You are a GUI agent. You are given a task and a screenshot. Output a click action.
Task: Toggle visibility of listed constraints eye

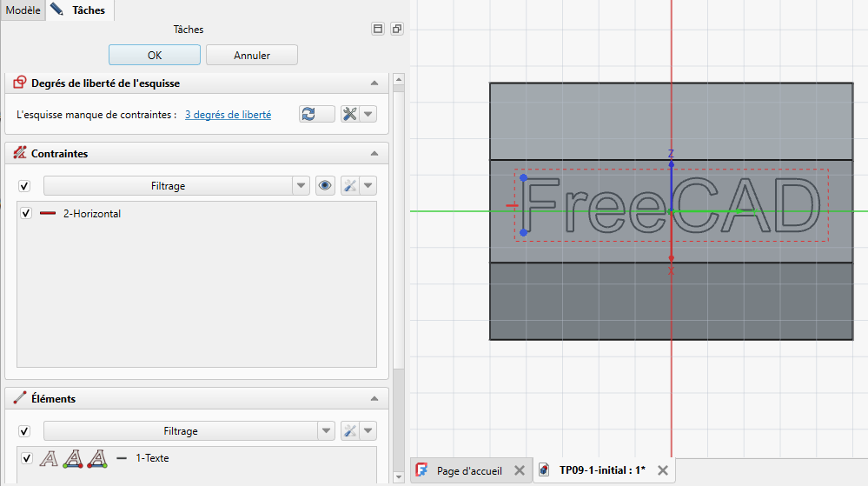(x=325, y=186)
